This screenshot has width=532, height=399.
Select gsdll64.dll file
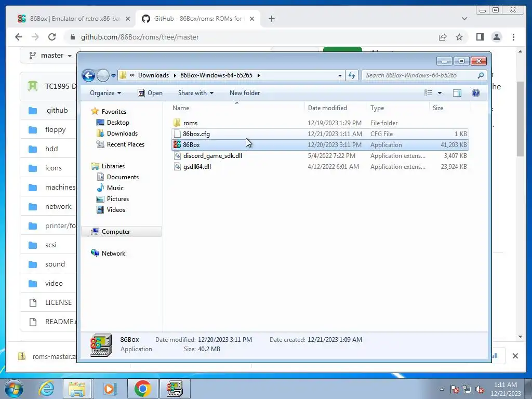[x=320, y=167]
